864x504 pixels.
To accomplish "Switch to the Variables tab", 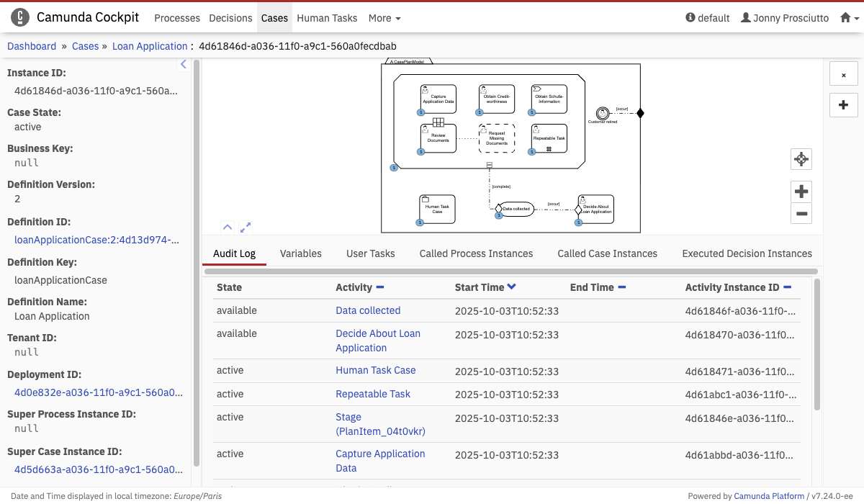I will (300, 253).
